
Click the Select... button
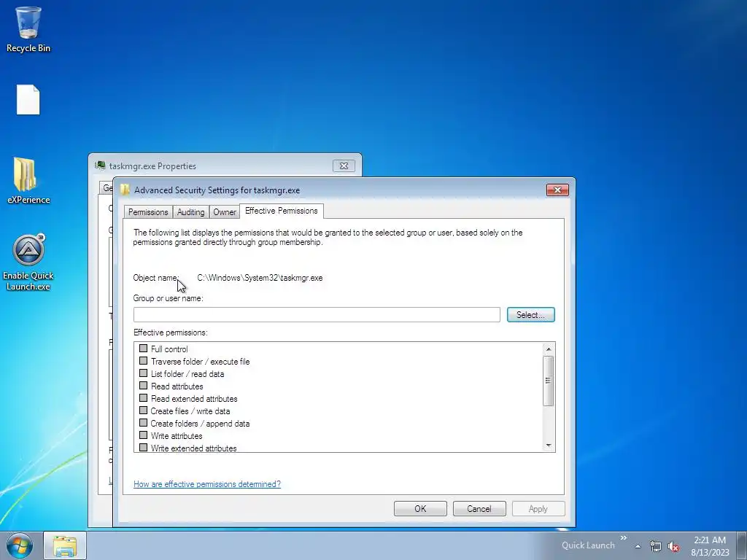[531, 314]
